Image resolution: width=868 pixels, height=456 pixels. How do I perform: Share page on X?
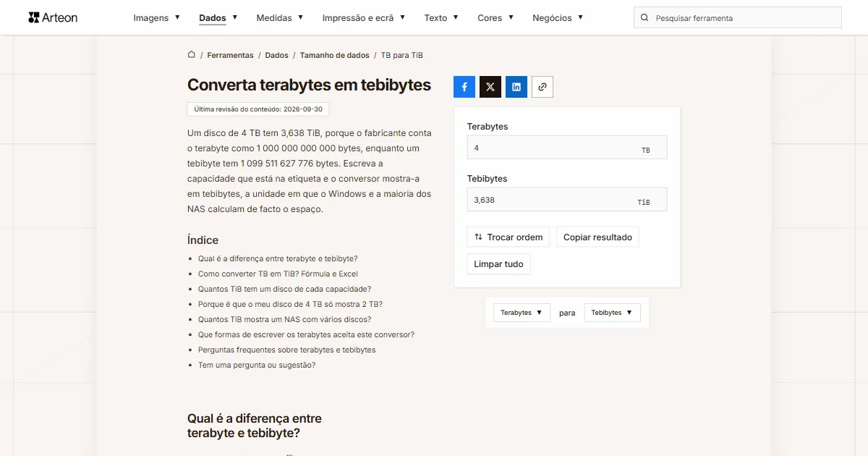click(x=490, y=87)
